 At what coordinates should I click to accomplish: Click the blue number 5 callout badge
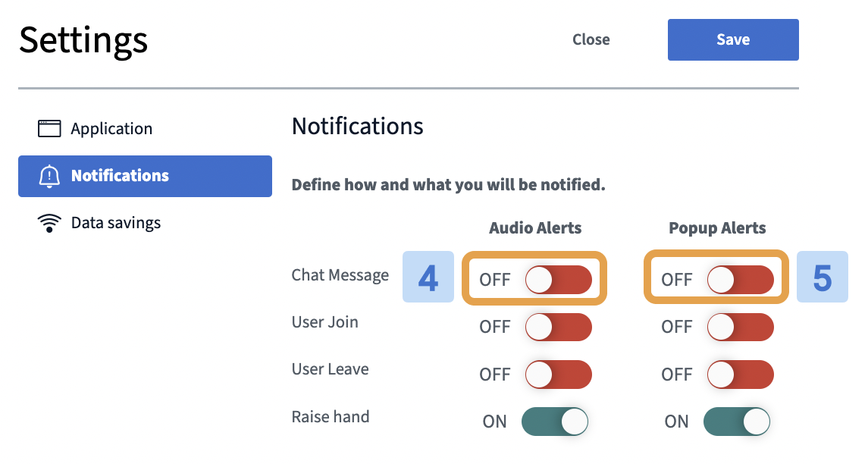(x=822, y=277)
